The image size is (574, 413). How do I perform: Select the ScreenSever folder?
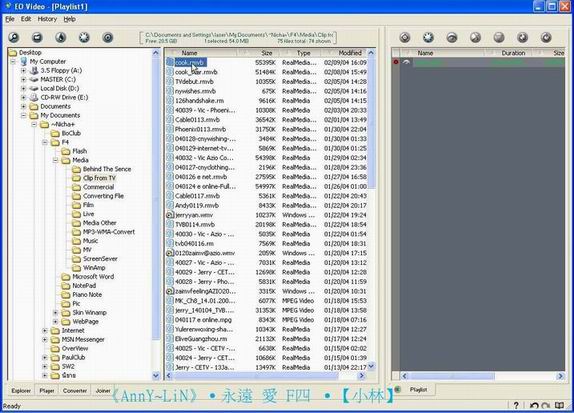click(x=100, y=259)
